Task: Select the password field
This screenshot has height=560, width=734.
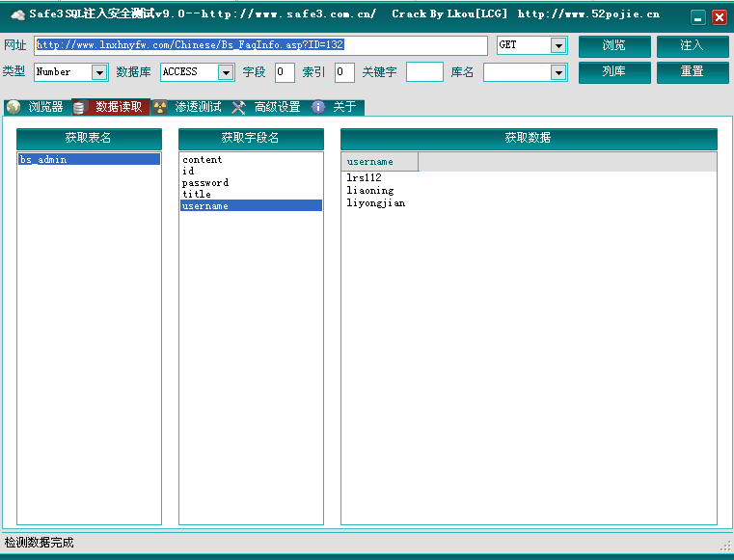Action: pos(251,182)
